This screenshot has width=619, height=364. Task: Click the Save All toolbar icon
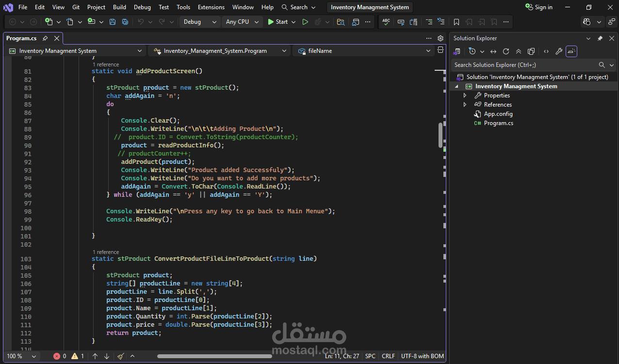coord(125,22)
